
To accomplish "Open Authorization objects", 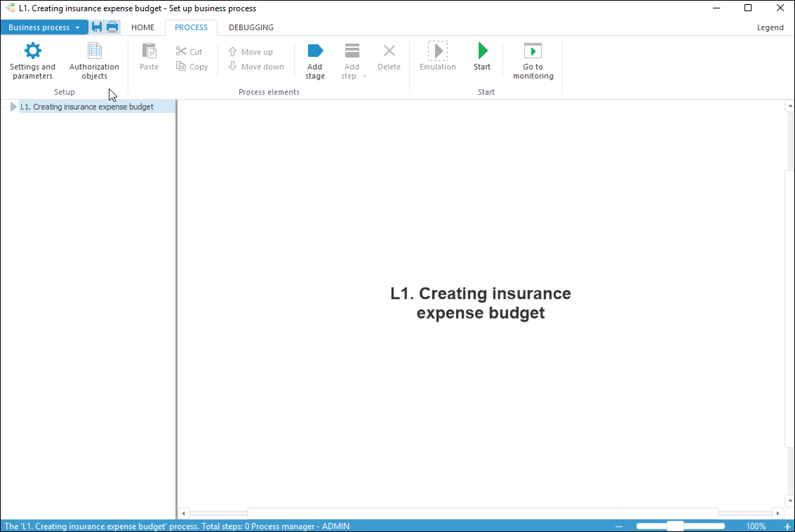I will 94,51.
